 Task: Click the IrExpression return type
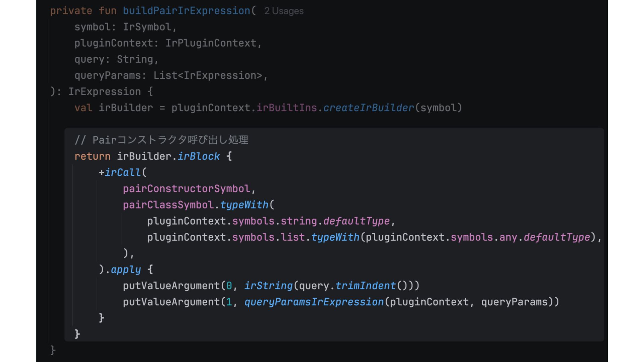pos(104,92)
